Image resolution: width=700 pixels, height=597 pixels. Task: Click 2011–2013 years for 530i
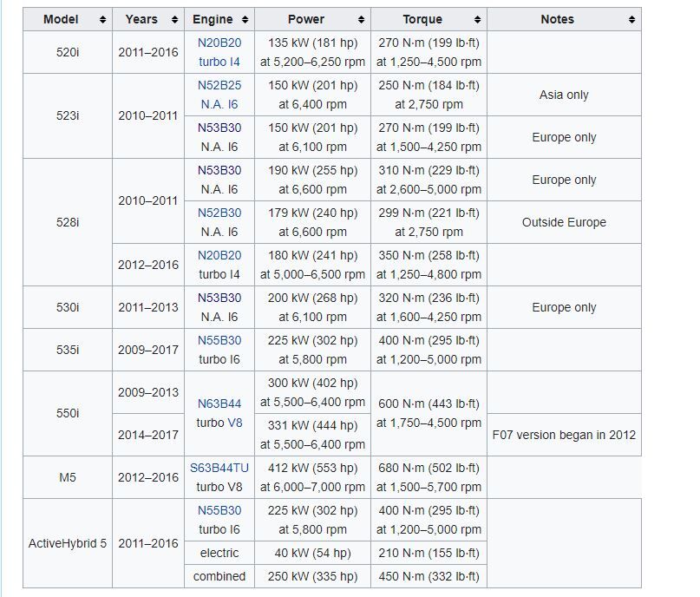pos(148,307)
